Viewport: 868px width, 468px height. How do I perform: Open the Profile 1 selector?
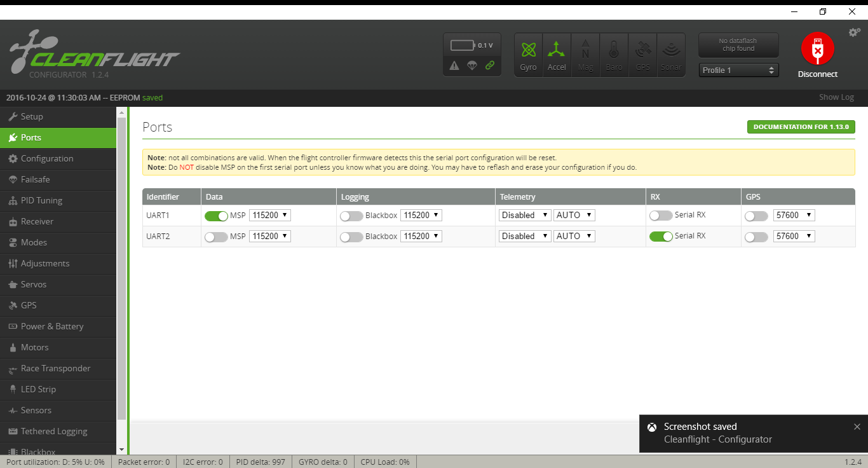pos(739,70)
